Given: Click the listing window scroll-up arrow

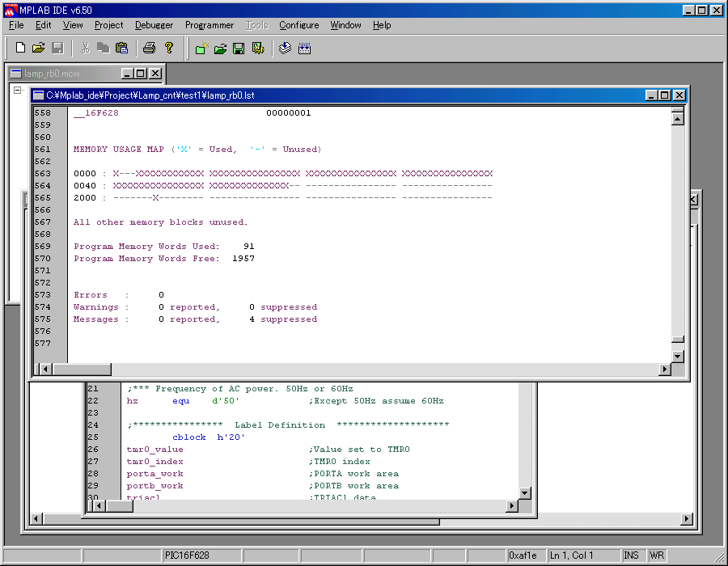Looking at the screenshot, I should tap(677, 119).
